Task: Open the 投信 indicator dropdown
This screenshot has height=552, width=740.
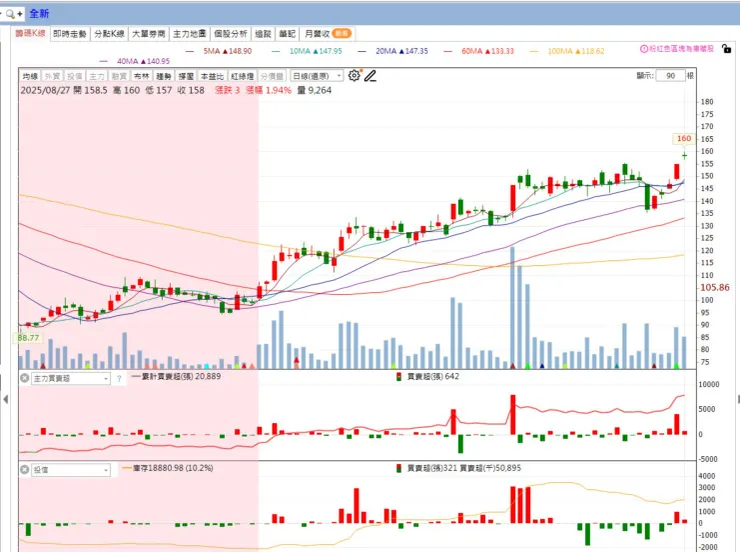Action: [x=71, y=470]
